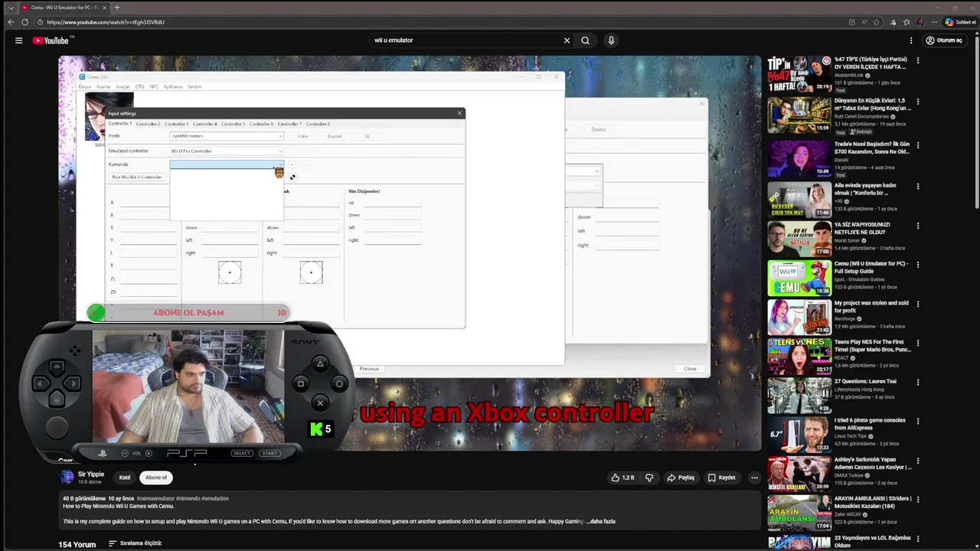Open Copilot Sohbet et button

coord(961,22)
